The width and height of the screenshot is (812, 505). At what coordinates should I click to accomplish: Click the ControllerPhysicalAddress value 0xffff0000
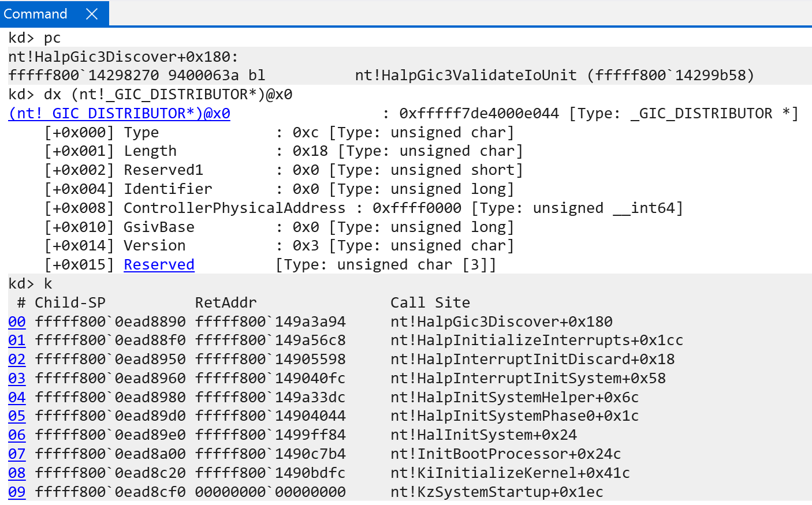[x=416, y=208]
